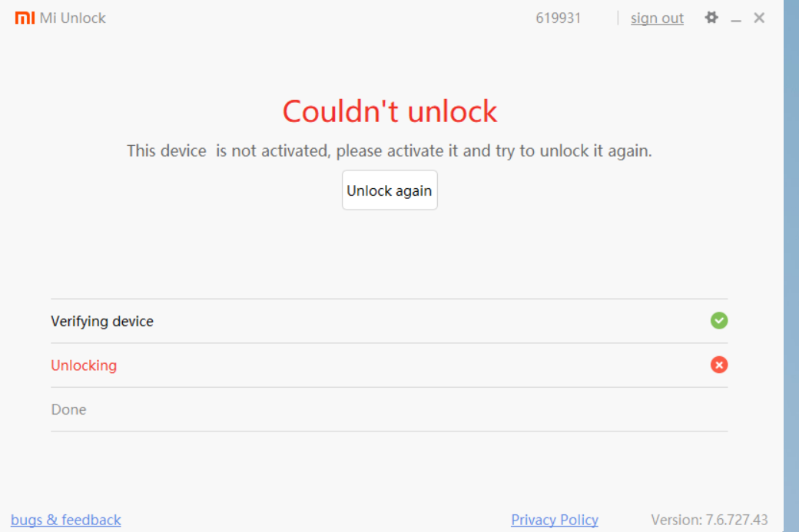Select the Done step row
The width and height of the screenshot is (799, 532).
pyautogui.click(x=68, y=409)
